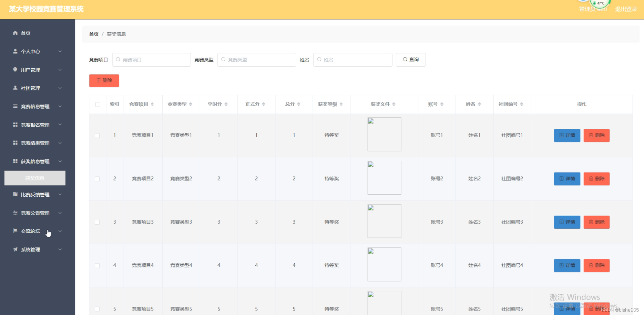Open 详情 for row 竞赛项目2

(567, 179)
